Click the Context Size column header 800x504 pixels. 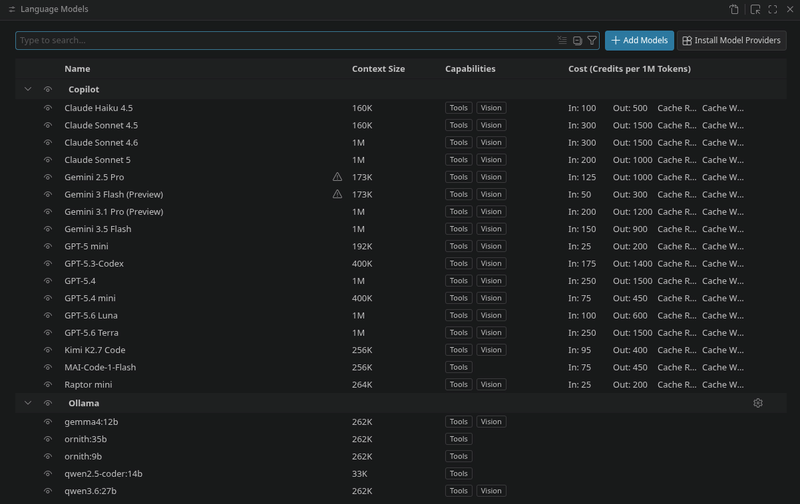(x=378, y=69)
